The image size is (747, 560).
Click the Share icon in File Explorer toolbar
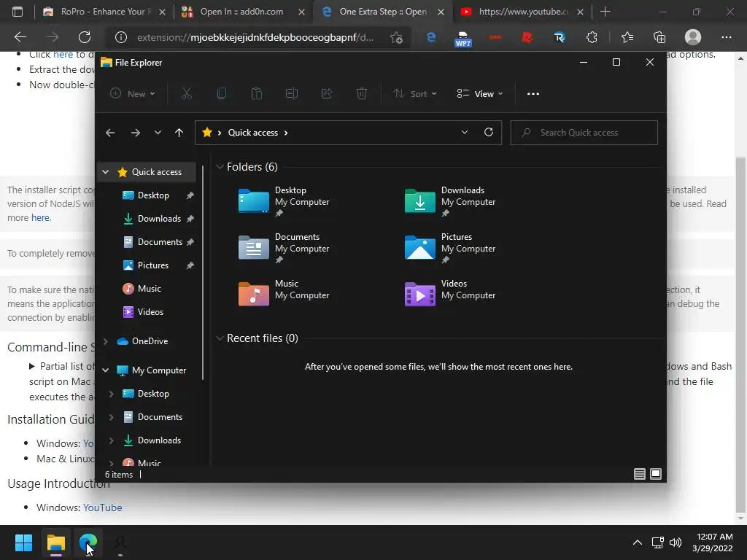pos(327,94)
